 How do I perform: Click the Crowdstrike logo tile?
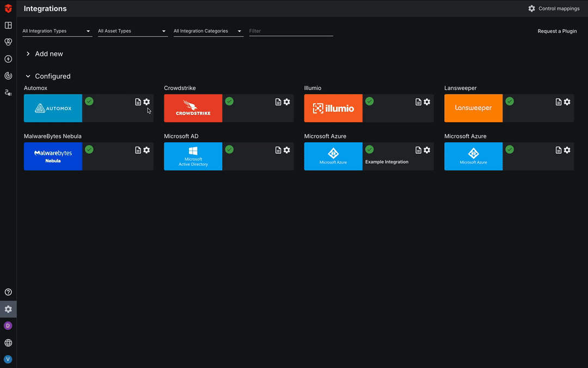coord(193,108)
